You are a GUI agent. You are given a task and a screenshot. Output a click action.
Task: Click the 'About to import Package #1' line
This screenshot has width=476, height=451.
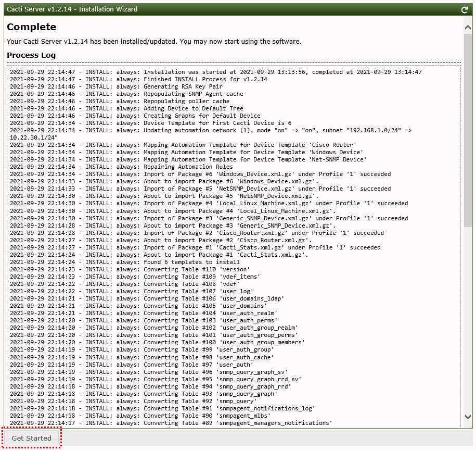click(x=159, y=255)
